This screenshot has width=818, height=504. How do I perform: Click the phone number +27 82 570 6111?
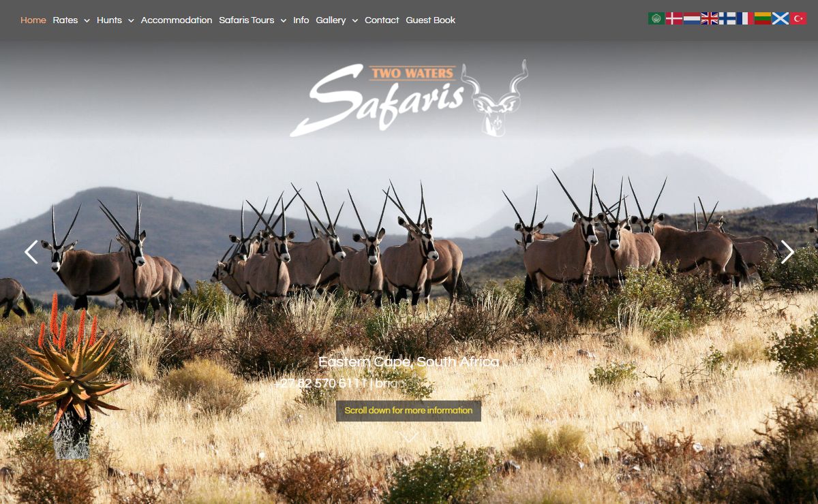pyautogui.click(x=320, y=383)
